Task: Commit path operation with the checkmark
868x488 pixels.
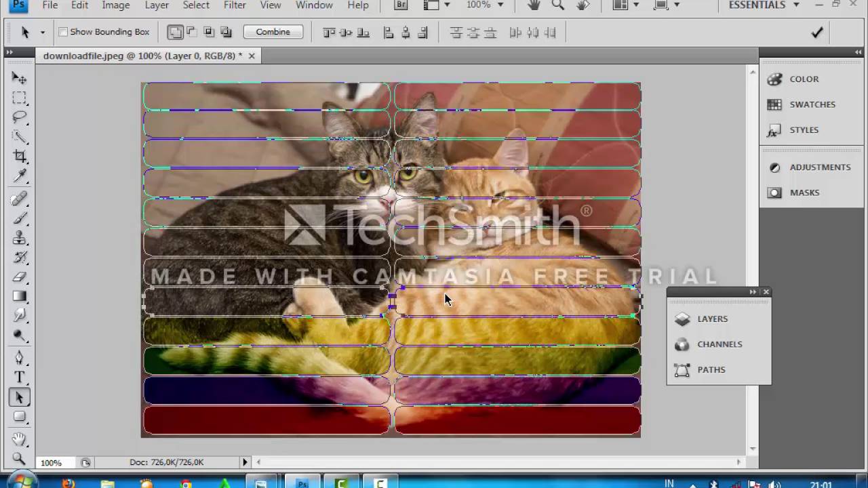Action: [x=817, y=32]
